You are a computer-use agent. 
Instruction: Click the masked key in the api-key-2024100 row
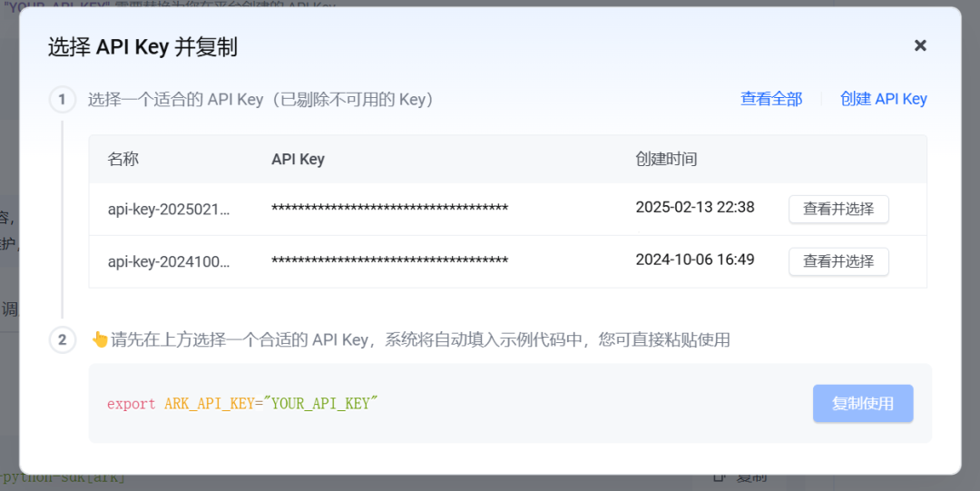click(x=389, y=261)
